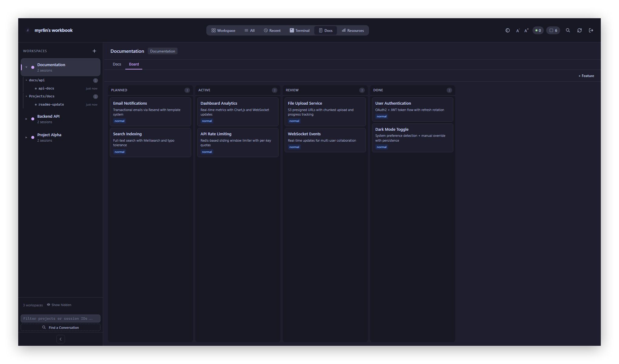Click the '3 workspaces' label
Screen dimensions: 619x364
pos(33,305)
